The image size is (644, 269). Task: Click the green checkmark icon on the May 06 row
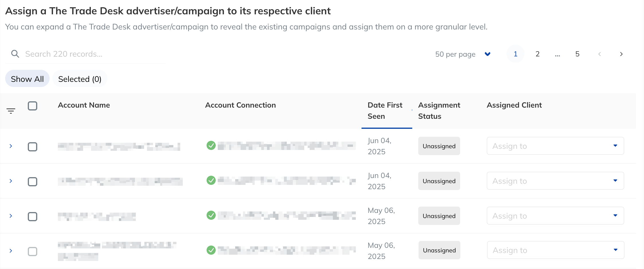[211, 215]
